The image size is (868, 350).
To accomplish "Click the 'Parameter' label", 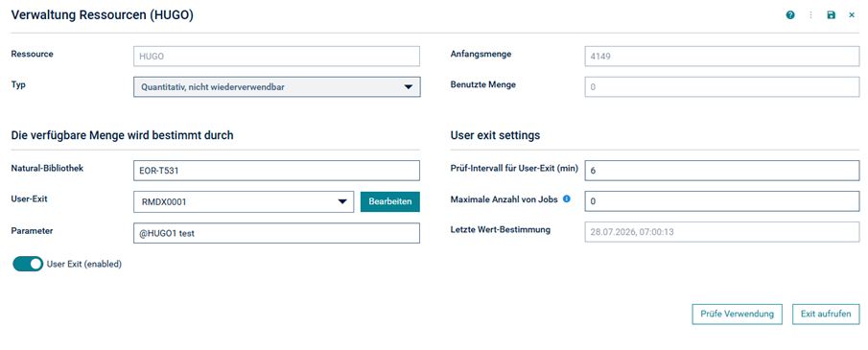I will [32, 231].
